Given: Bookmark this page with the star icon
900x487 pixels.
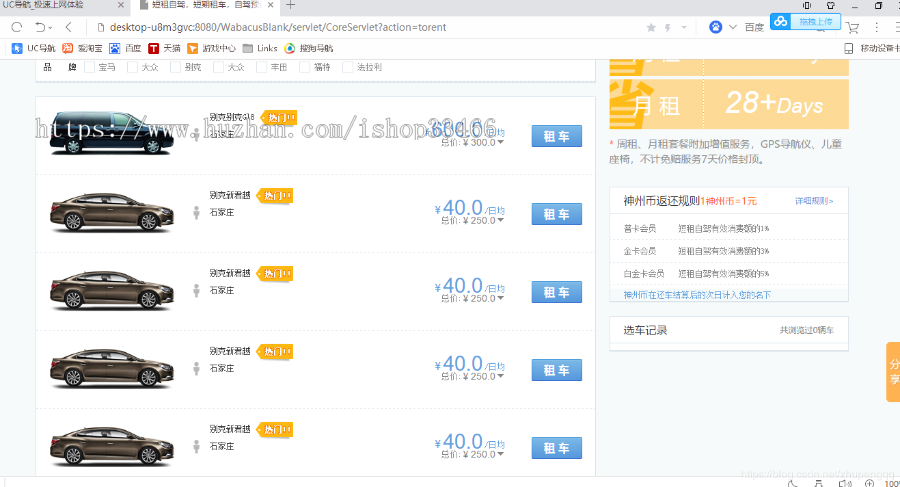Looking at the screenshot, I should (651, 28).
